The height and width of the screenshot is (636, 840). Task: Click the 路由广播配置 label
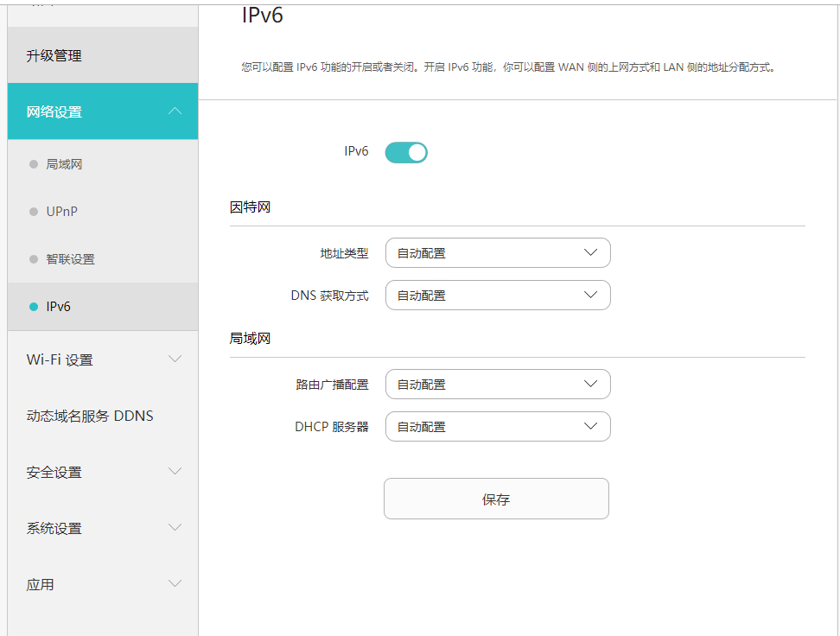[x=332, y=385]
